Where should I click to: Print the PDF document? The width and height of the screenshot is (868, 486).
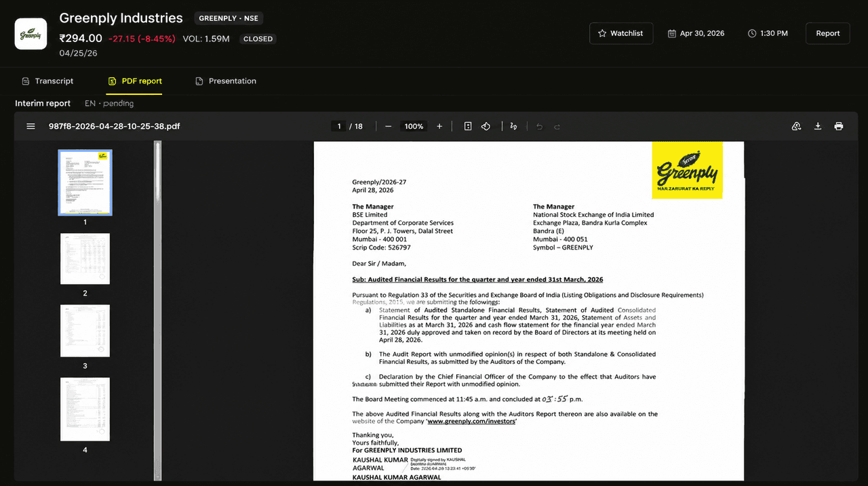pos(839,126)
